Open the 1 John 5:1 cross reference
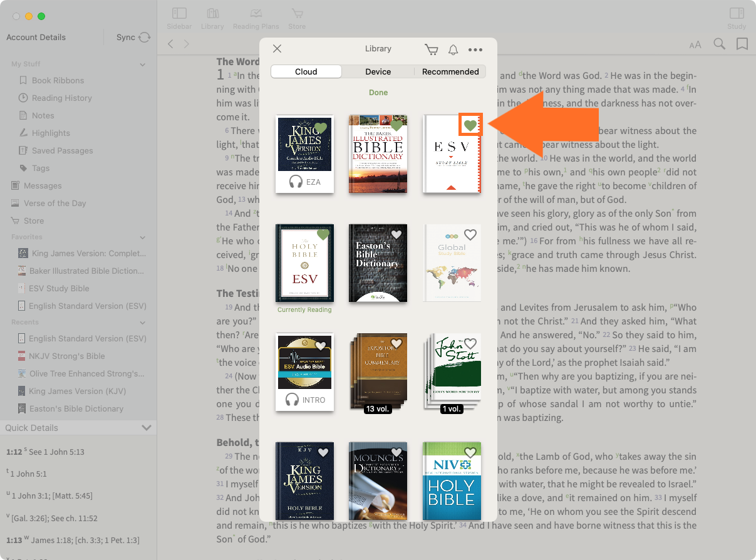Image resolution: width=756 pixels, height=560 pixels. pyautogui.click(x=28, y=474)
